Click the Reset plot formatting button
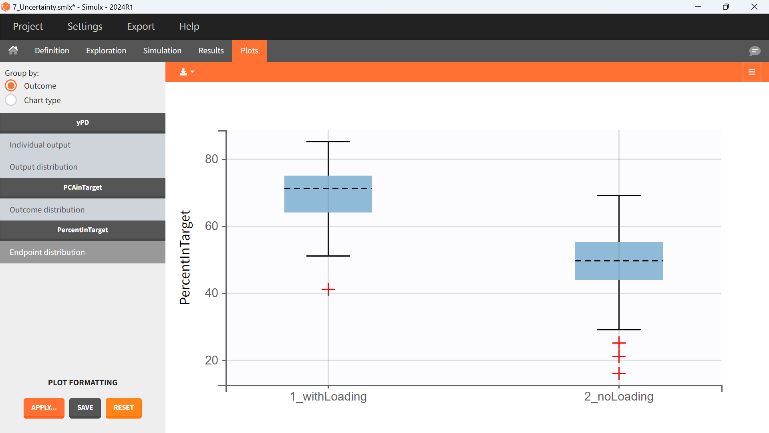 pos(124,408)
